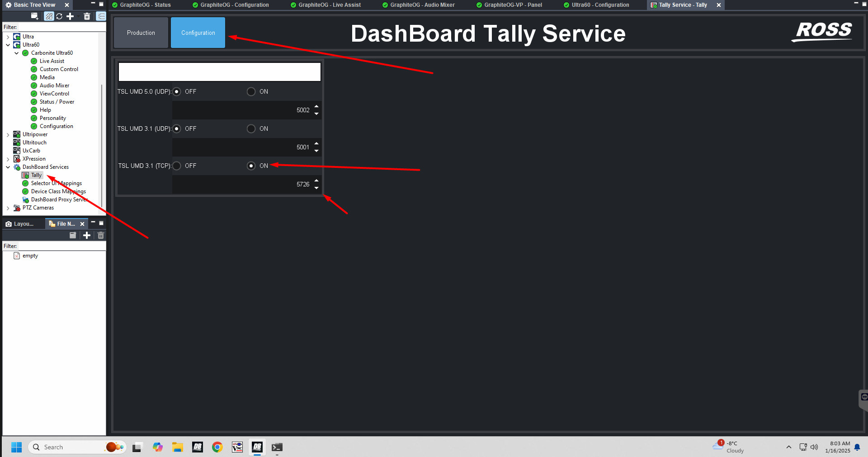Open Custom Control in the tree
Image resolution: width=868 pixels, height=457 pixels.
59,69
